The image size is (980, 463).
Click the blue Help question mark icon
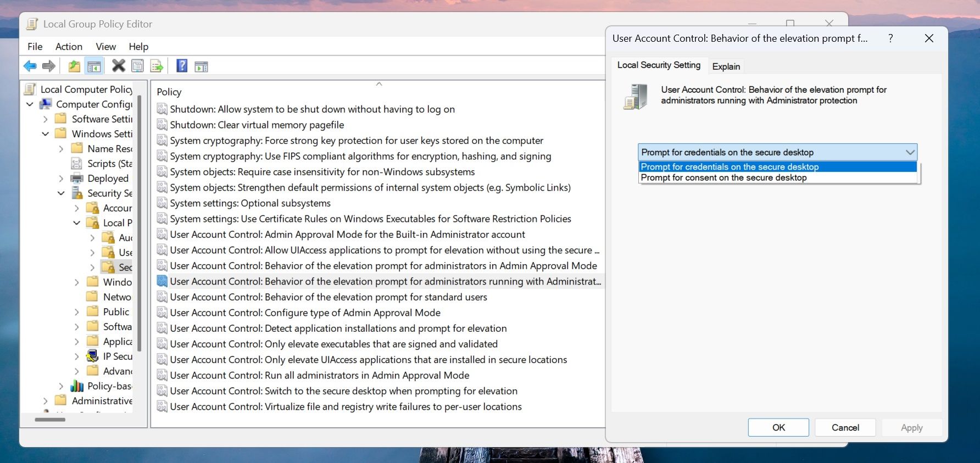[x=182, y=66]
